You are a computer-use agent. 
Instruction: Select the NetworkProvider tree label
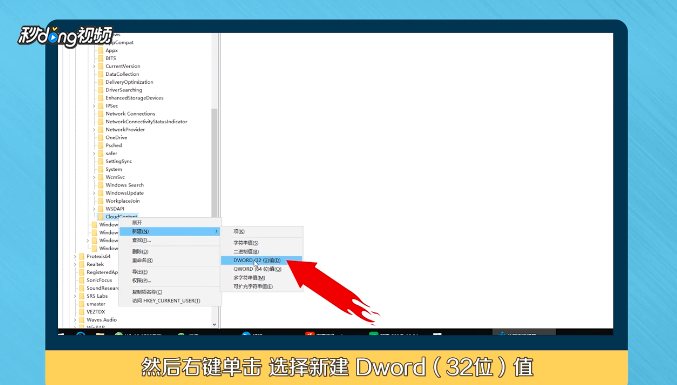click(x=125, y=129)
